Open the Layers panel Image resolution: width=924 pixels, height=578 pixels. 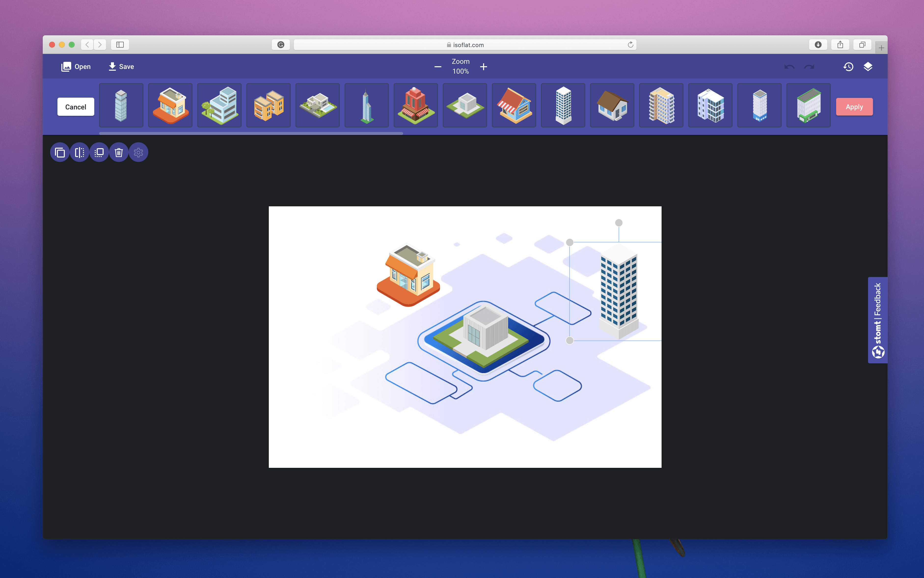pyautogui.click(x=869, y=66)
